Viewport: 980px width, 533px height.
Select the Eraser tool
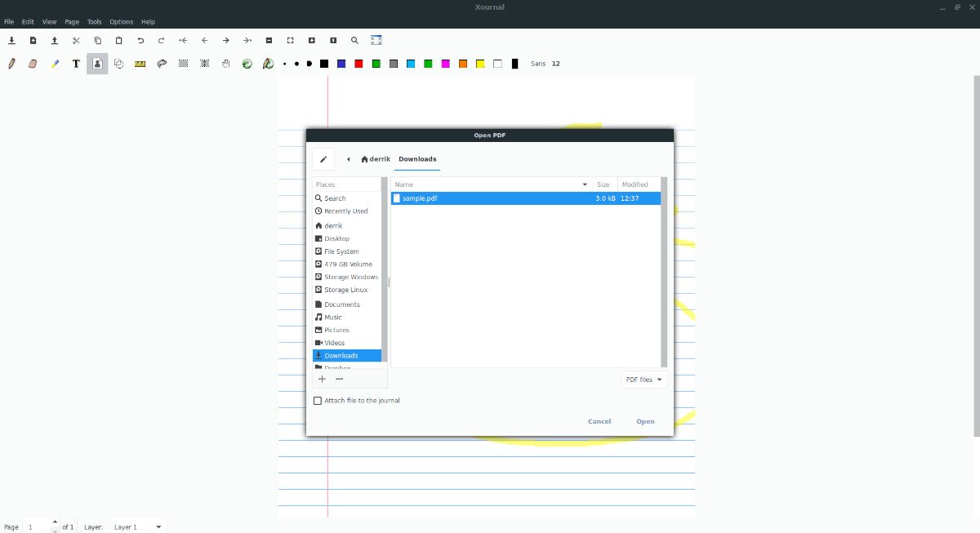pos(33,64)
